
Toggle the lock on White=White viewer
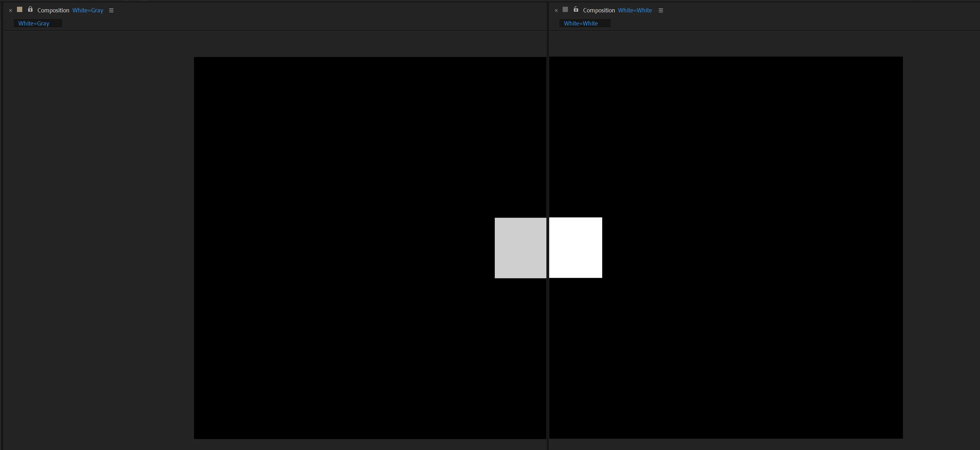[x=576, y=10]
